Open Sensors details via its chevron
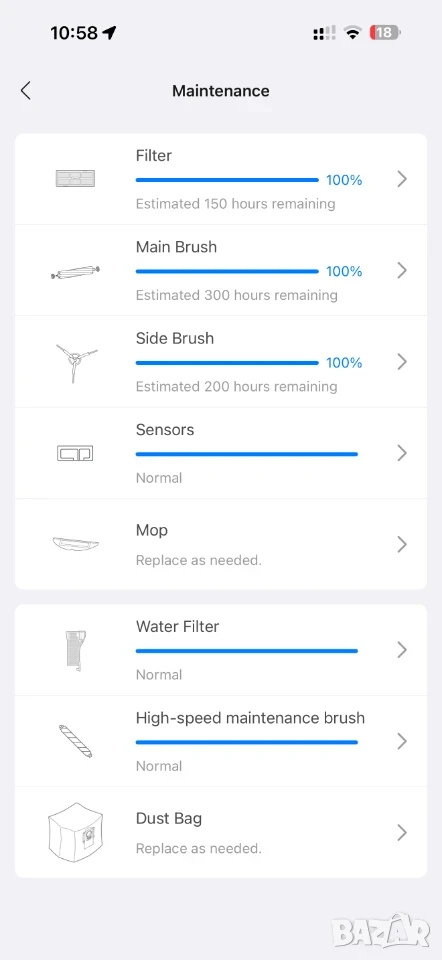 402,452
